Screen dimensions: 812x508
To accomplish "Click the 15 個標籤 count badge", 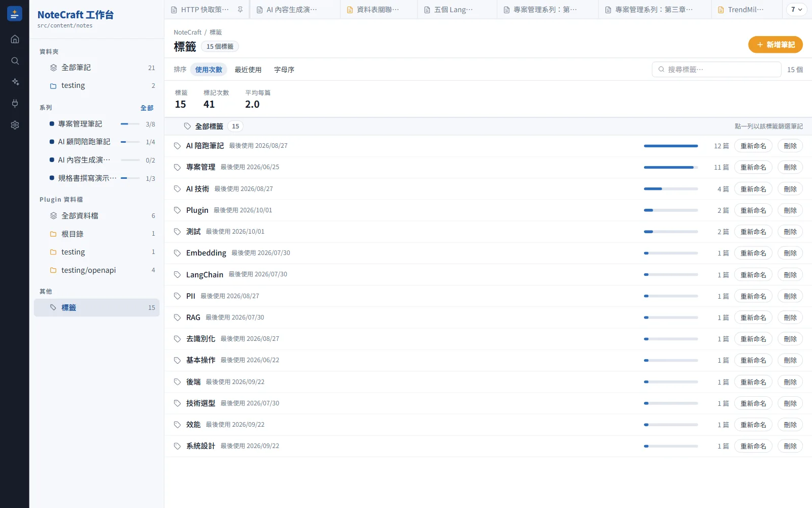I will (220, 47).
